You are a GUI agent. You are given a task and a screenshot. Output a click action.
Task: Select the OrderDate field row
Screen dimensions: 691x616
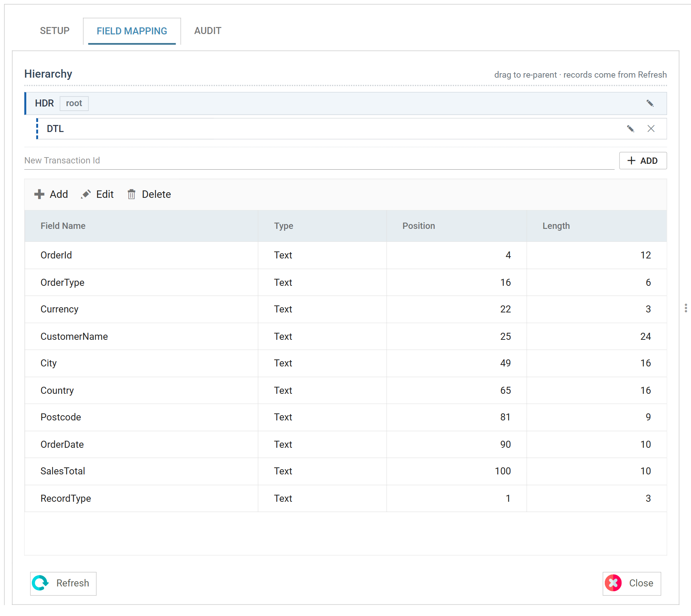pyautogui.click(x=345, y=444)
